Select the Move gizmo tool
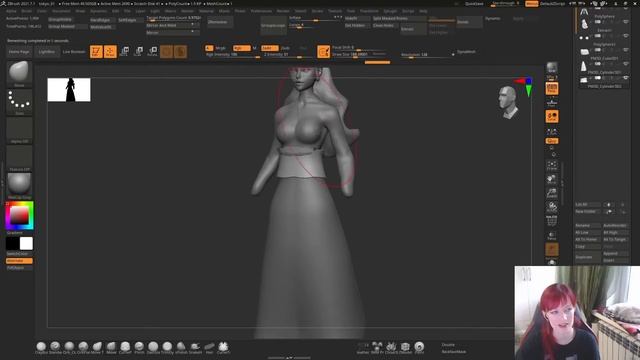Viewport: 640px width, 360px height. point(124,51)
